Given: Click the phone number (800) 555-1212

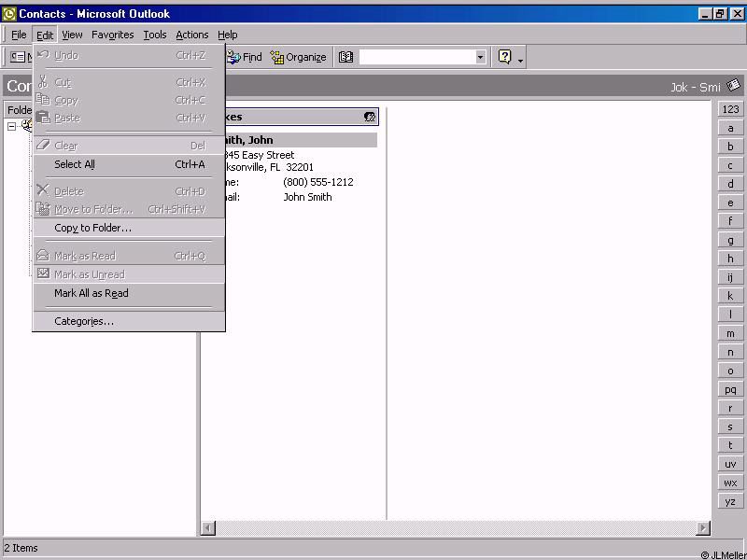Looking at the screenshot, I should (318, 182).
